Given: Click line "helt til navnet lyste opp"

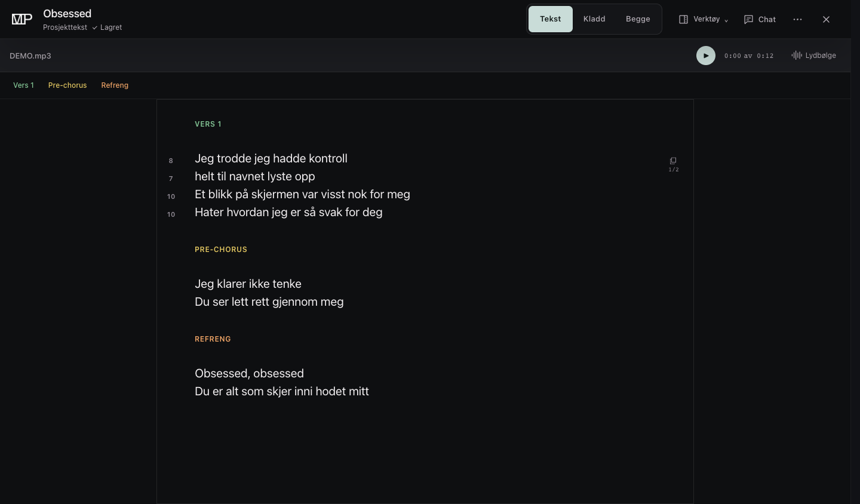Looking at the screenshot, I should [x=255, y=176].
